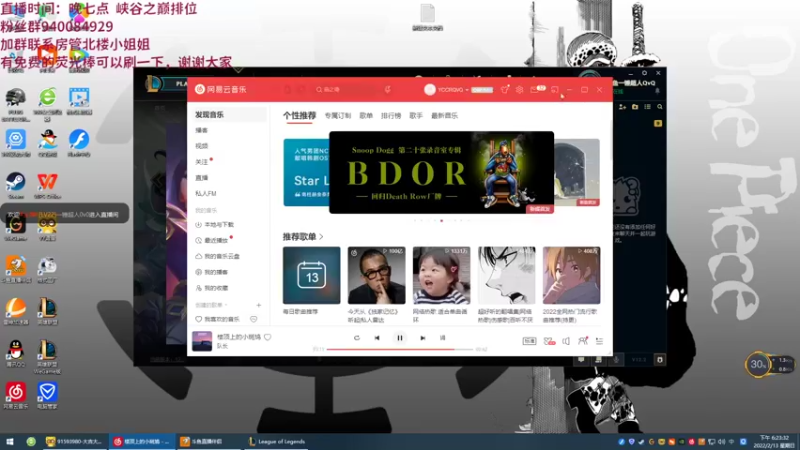Open Steam desktop shortcut
The height and width of the screenshot is (450, 800).
coord(15,186)
